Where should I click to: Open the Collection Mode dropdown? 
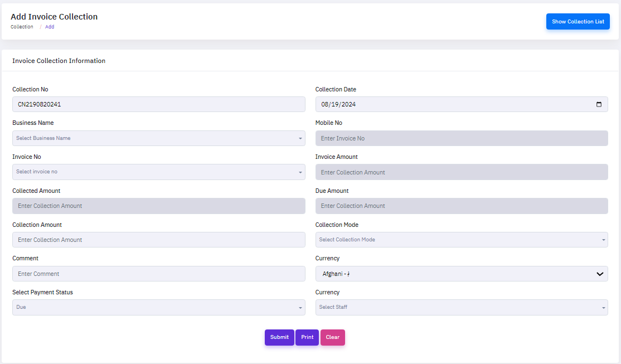click(461, 240)
